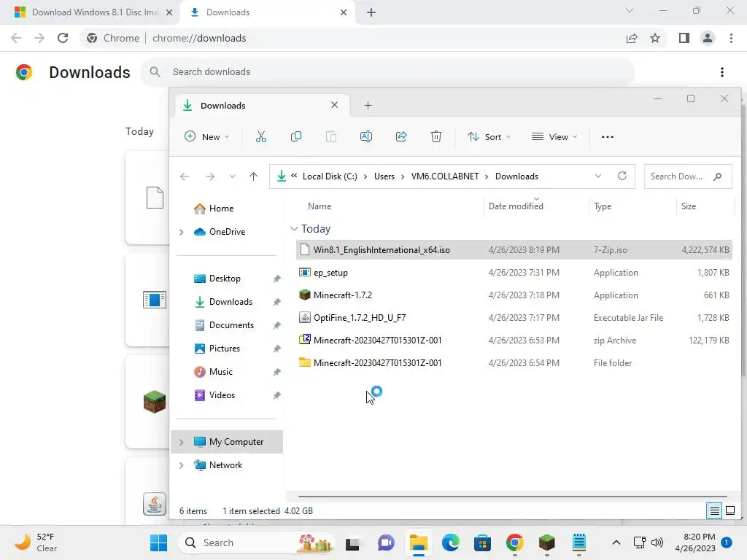Click the taskbar Search box
747x560 pixels.
(x=256, y=542)
